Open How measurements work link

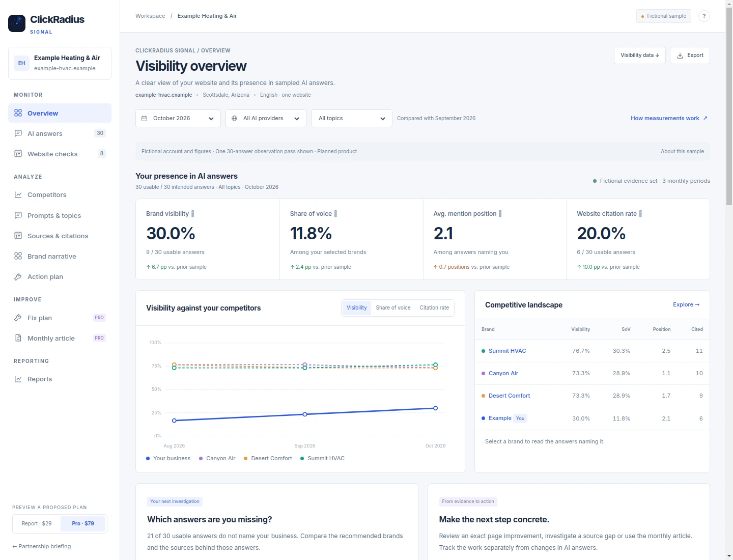pyautogui.click(x=669, y=118)
